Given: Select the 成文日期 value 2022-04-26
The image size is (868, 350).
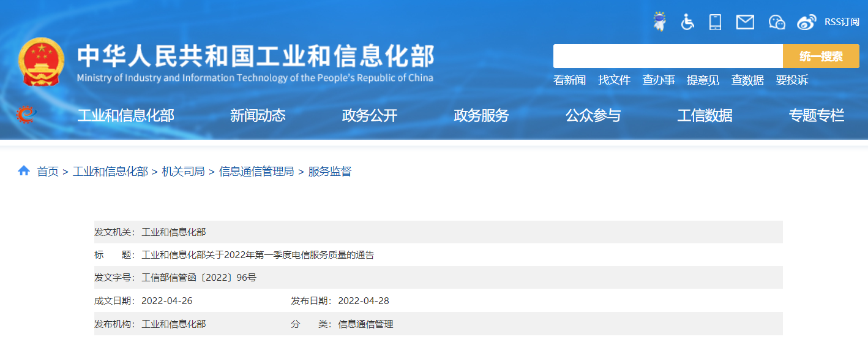Looking at the screenshot, I should (x=167, y=301).
